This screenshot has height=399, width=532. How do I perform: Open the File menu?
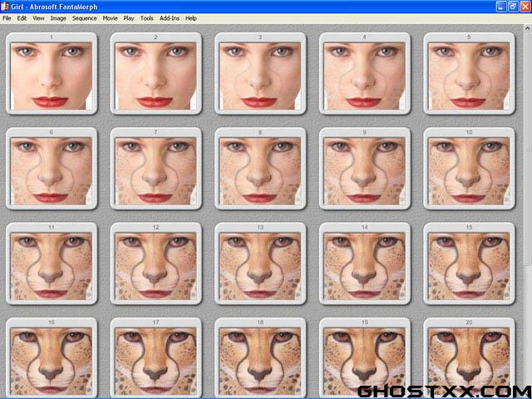pos(7,18)
